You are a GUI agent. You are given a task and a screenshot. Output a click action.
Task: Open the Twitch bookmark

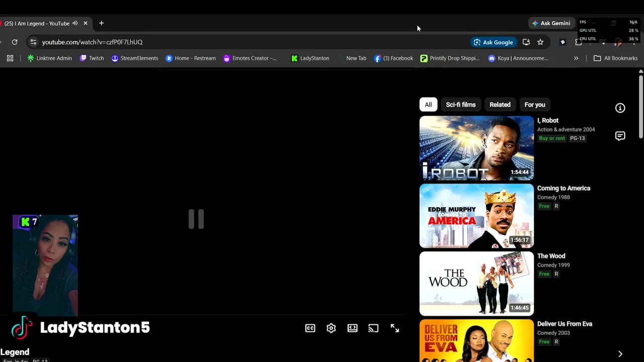point(92,58)
